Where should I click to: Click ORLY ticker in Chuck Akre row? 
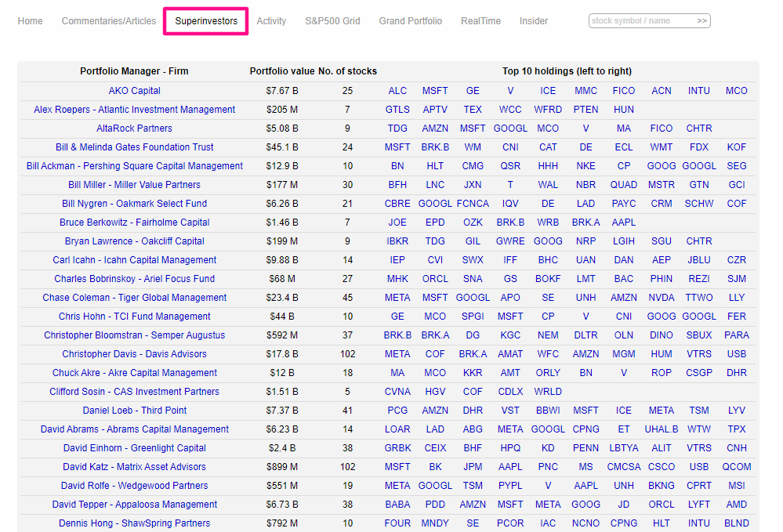pyautogui.click(x=548, y=373)
